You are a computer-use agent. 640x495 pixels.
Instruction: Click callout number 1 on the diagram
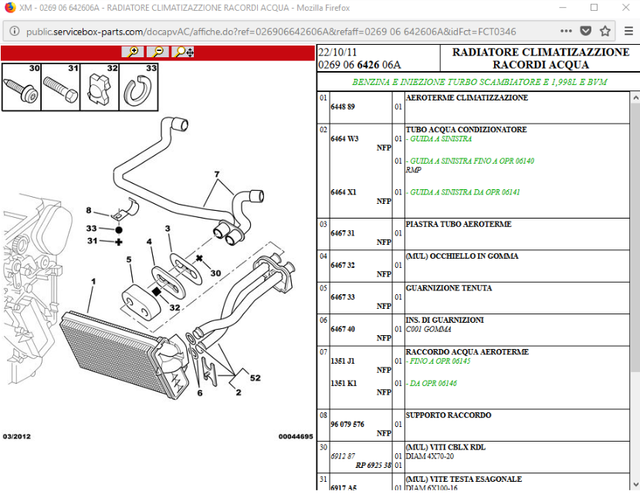click(93, 281)
